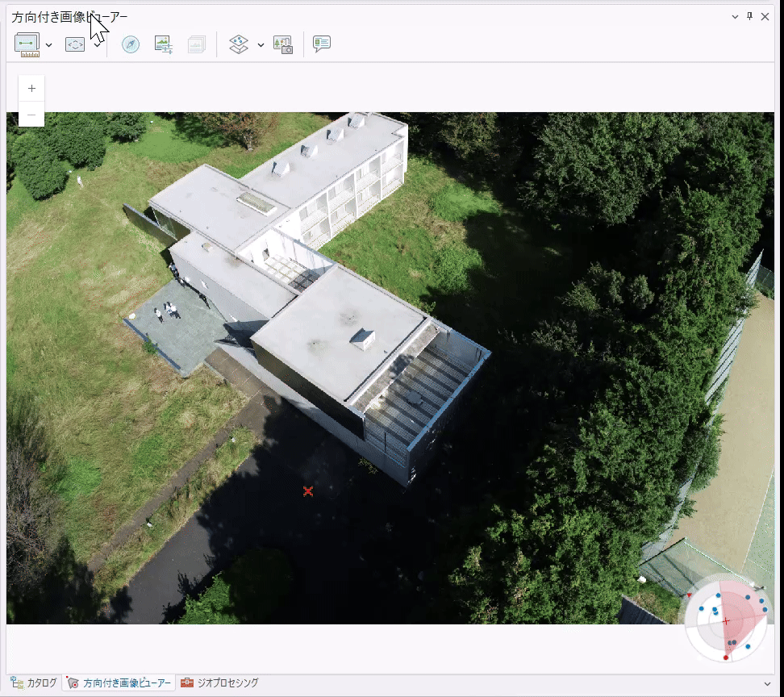
Task: Select the image measurement tool
Action: [27, 45]
